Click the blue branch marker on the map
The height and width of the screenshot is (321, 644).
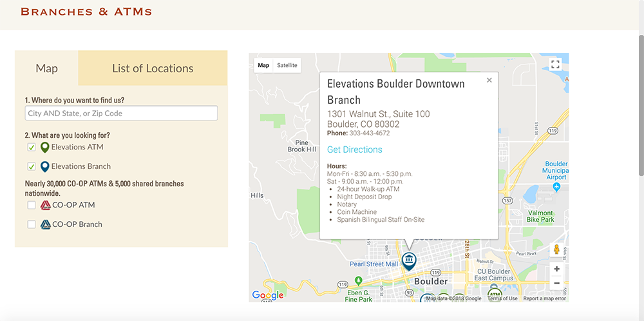[409, 261]
